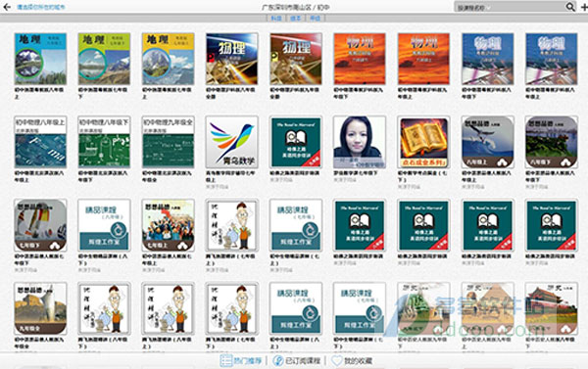Open the blue starry 物理 八年级 book
This screenshot has width=588, height=369.
point(231,59)
